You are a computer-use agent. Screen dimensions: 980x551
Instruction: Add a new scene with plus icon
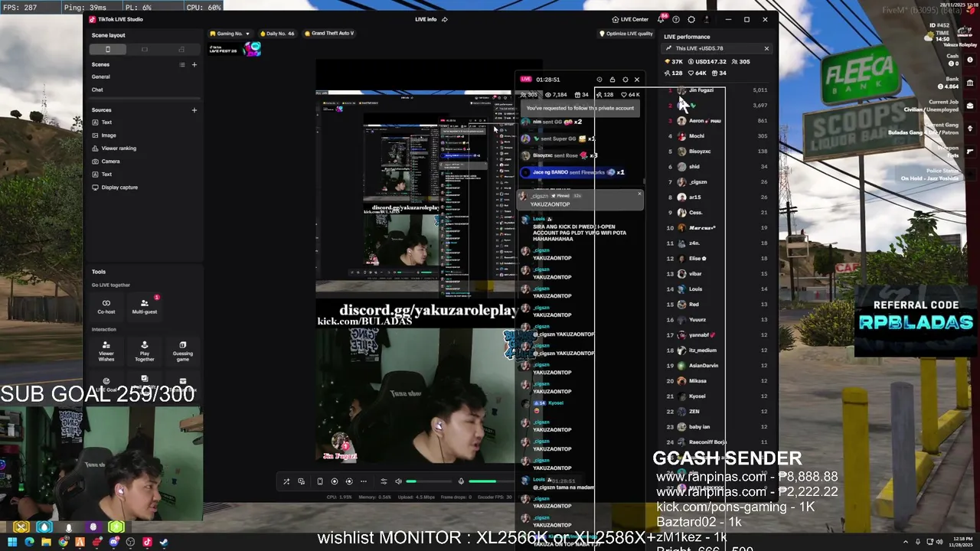pos(194,64)
